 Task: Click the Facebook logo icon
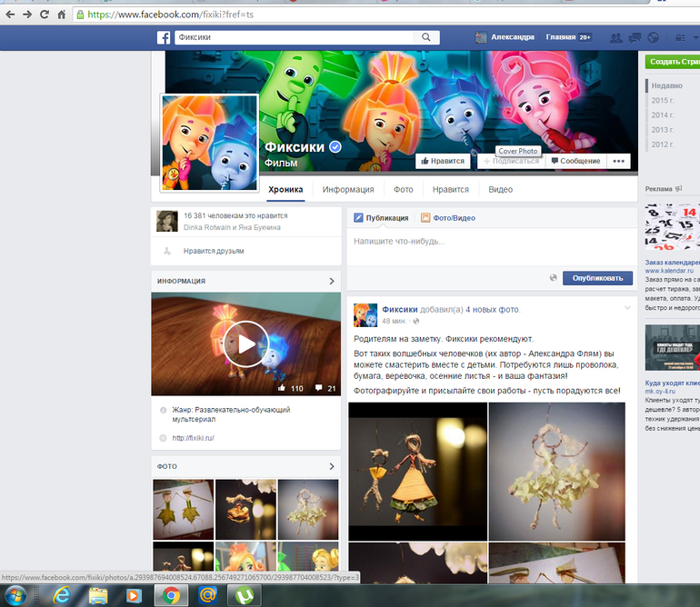click(164, 37)
